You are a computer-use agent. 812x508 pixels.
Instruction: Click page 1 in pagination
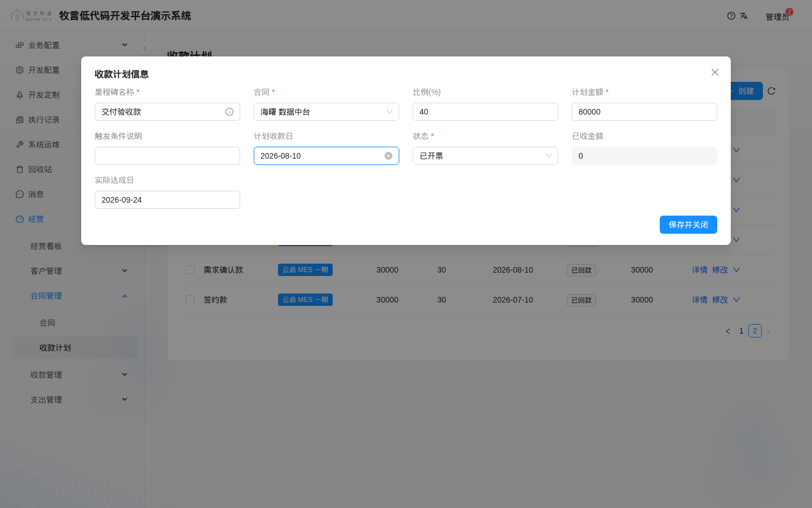[x=742, y=331]
